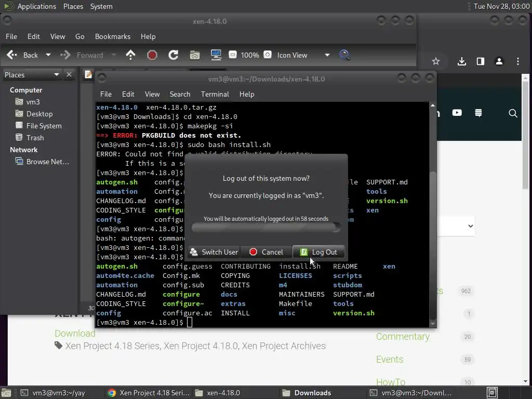Click the clock Tue Nov 28
This screenshot has height=399, width=532.
(x=501, y=6)
